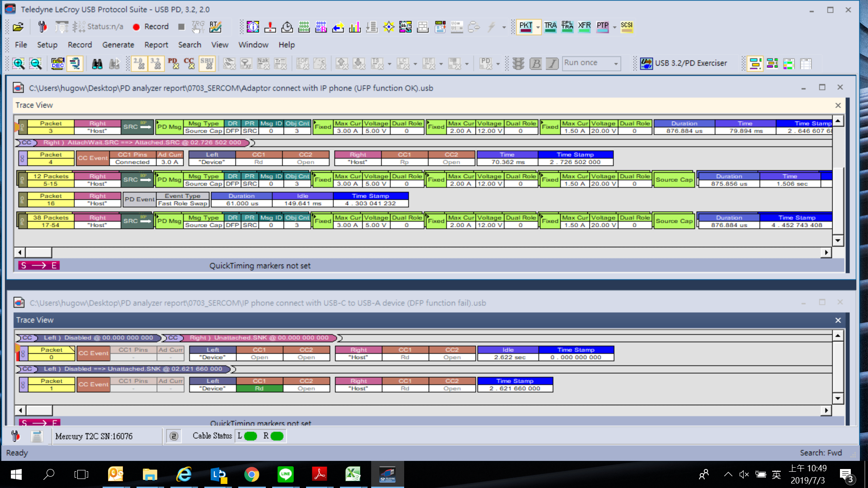Open the file information report icon
This screenshot has height=488, width=868.
tap(253, 27)
